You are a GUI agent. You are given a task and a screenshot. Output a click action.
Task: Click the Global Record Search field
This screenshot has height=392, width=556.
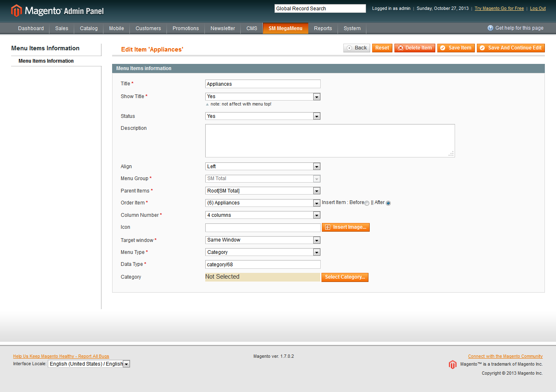320,9
